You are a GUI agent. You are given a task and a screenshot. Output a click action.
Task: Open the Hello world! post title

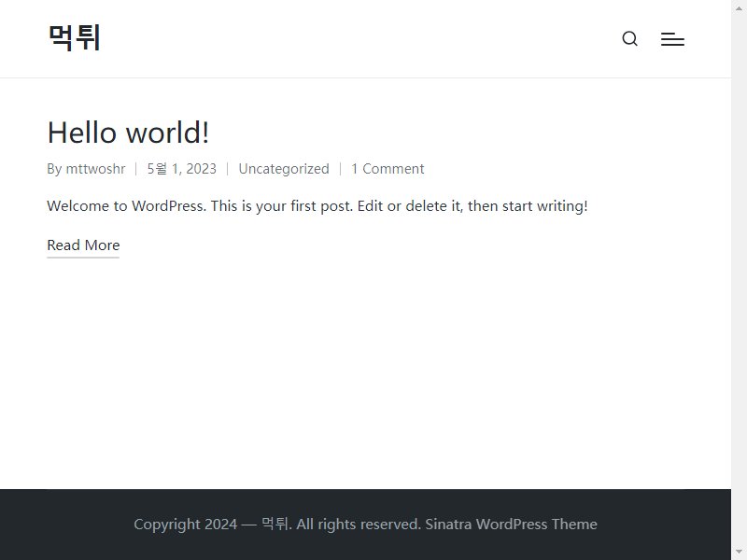(x=128, y=133)
